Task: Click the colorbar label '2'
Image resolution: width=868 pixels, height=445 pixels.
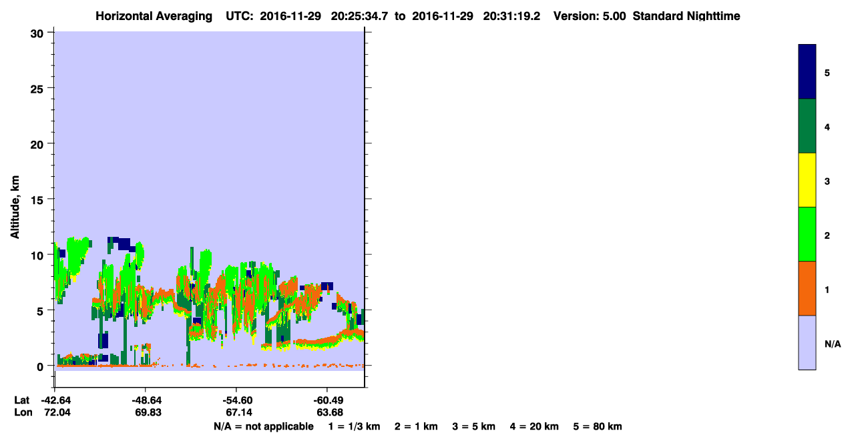Action: point(827,236)
